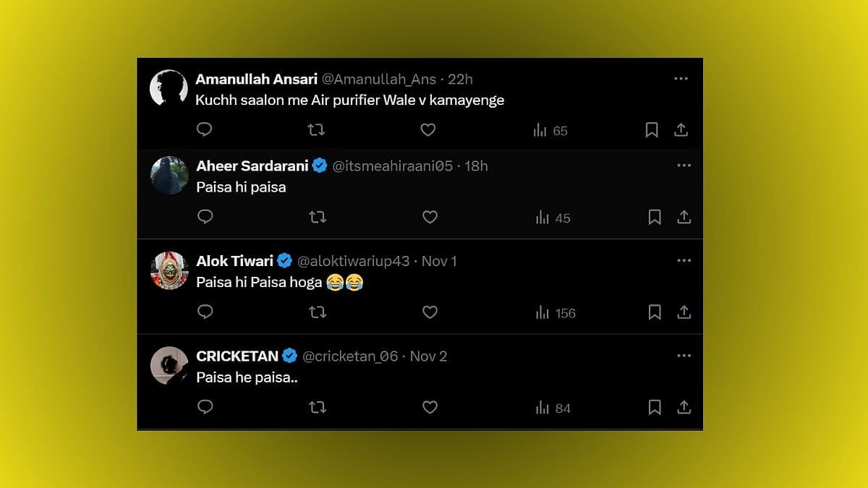Retweet Aheer Sardarani's post

[x=317, y=217]
